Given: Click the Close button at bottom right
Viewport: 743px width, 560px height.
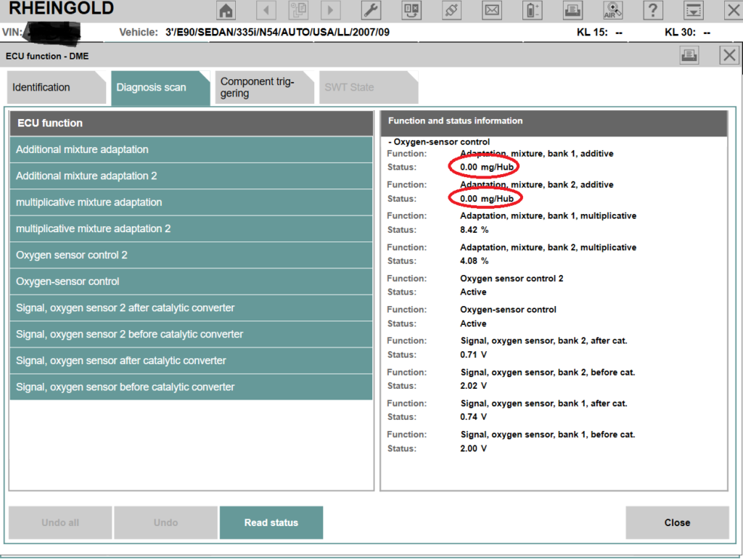Looking at the screenshot, I should pyautogui.click(x=677, y=522).
